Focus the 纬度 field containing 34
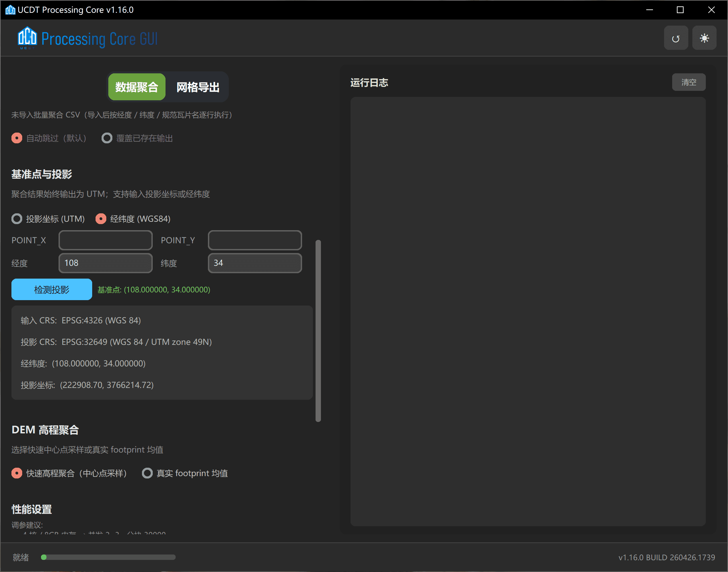This screenshot has width=728, height=572. point(255,263)
